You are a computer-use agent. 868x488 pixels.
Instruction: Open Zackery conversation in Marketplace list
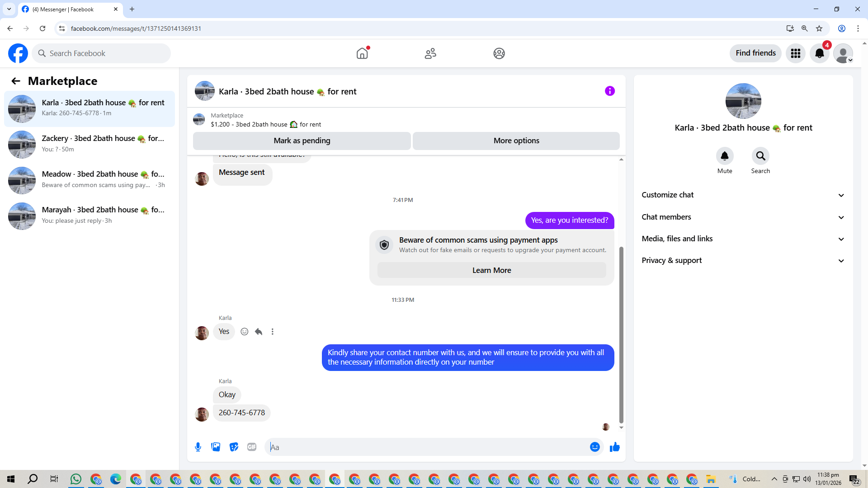(90, 144)
